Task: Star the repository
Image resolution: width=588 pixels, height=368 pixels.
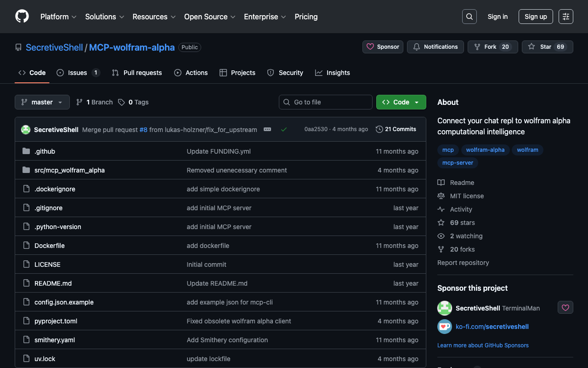Action: pyautogui.click(x=547, y=47)
